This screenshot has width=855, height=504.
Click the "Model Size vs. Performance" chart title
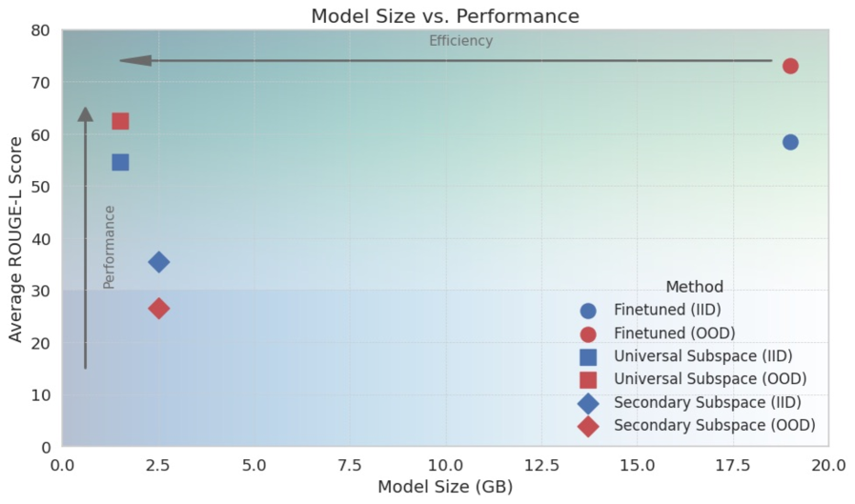[445, 16]
